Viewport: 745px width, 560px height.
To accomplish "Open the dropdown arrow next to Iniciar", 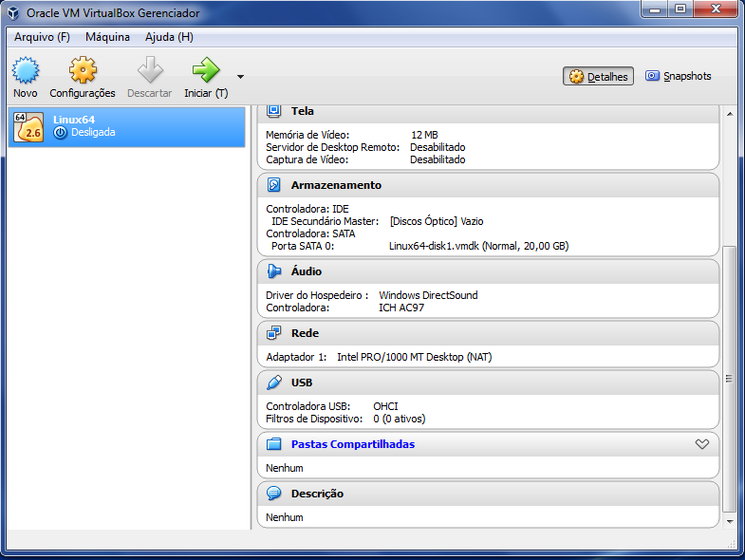I will 240,77.
